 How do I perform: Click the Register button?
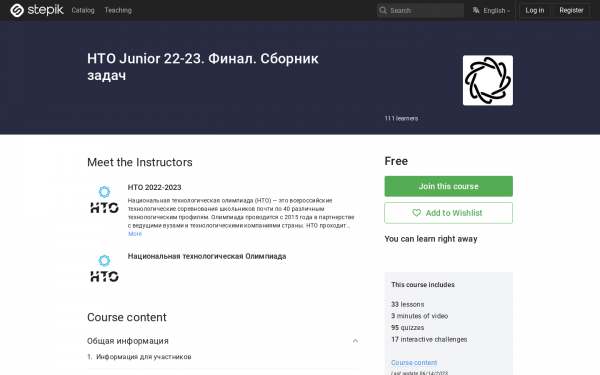click(x=571, y=10)
